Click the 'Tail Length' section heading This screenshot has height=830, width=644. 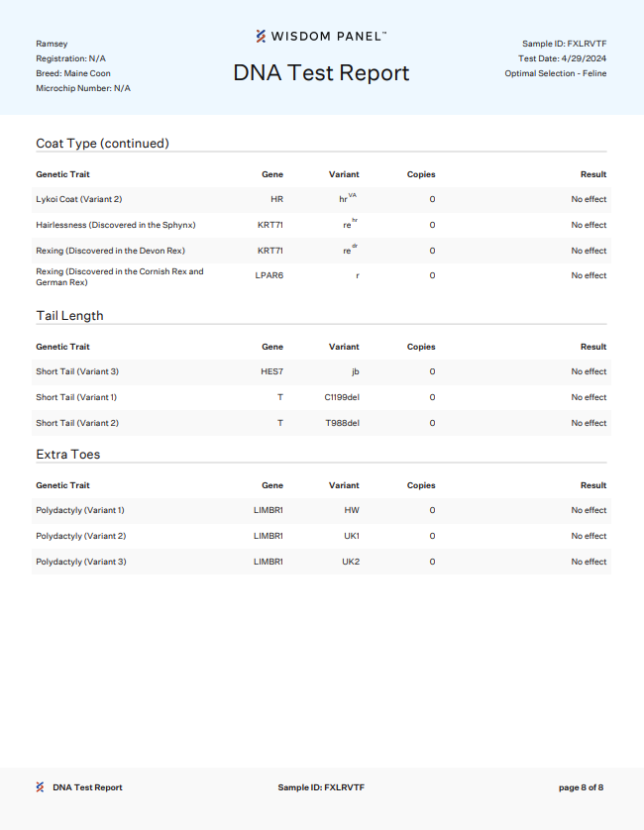click(70, 316)
